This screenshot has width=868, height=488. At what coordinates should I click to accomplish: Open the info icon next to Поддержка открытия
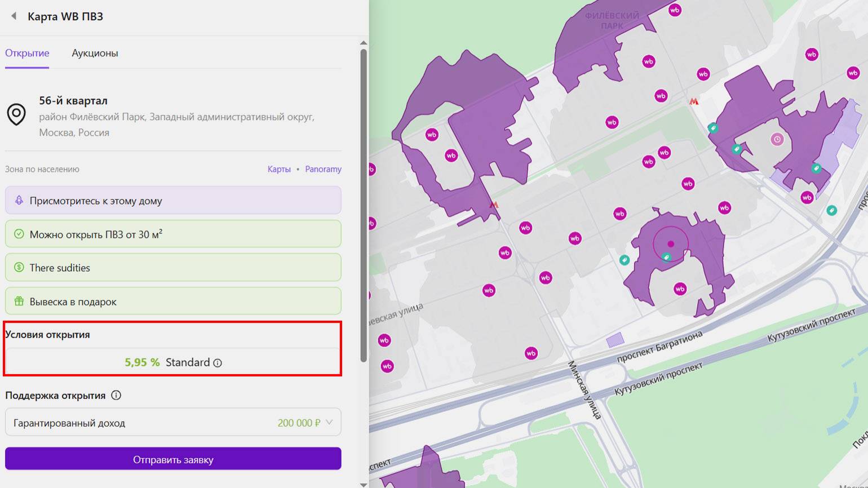click(x=116, y=395)
